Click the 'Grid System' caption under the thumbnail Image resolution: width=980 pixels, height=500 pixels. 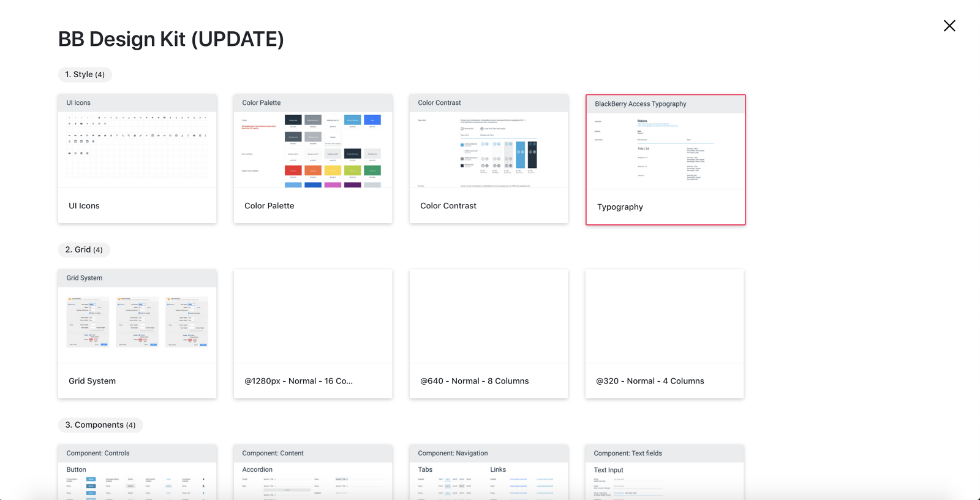pos(92,381)
